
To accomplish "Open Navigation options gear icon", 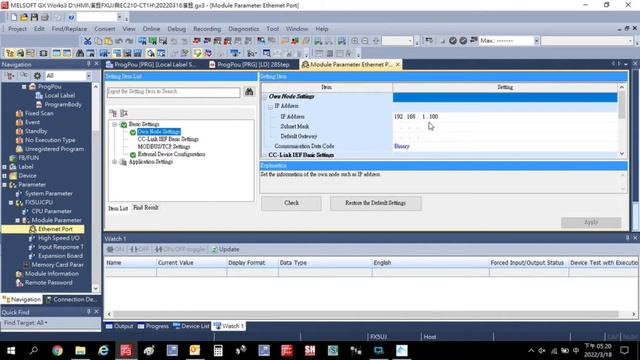I will (x=37, y=76).
